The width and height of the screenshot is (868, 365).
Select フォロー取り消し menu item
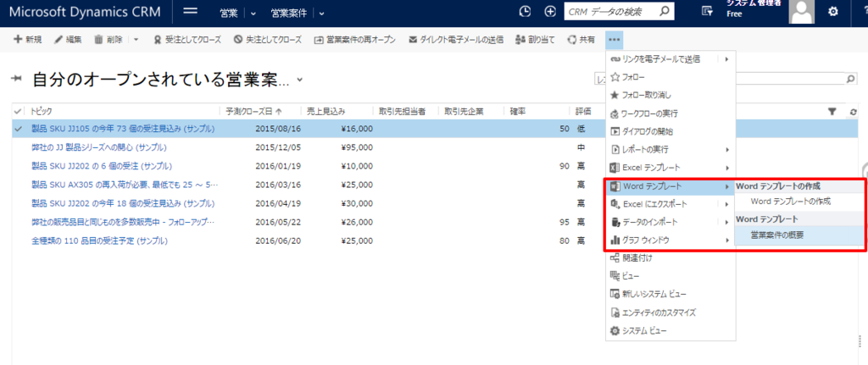(670, 96)
